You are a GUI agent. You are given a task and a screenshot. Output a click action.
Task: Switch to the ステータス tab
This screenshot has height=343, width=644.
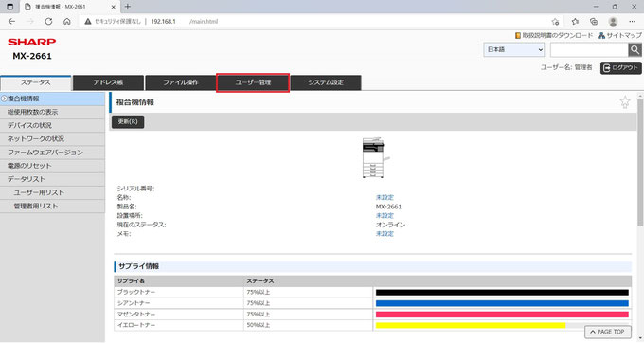click(x=36, y=82)
